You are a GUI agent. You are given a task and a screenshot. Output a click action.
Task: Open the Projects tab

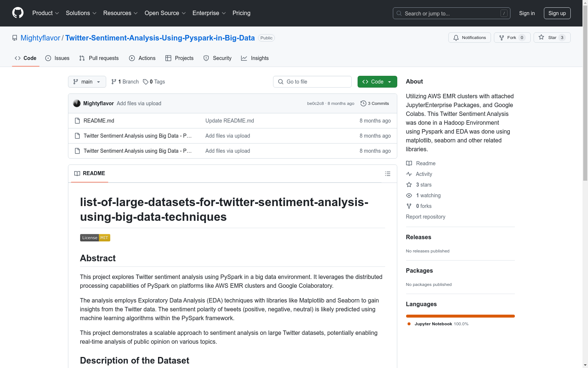click(179, 58)
